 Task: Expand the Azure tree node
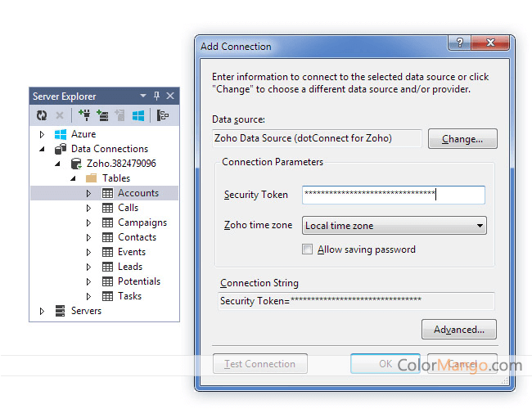pyautogui.click(x=42, y=134)
